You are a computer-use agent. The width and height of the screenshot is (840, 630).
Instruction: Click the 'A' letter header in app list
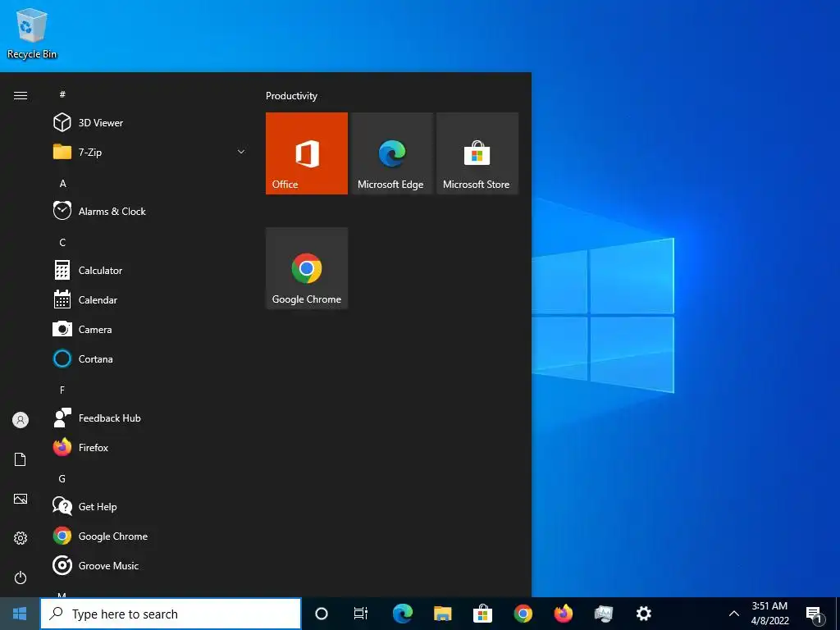(62, 183)
